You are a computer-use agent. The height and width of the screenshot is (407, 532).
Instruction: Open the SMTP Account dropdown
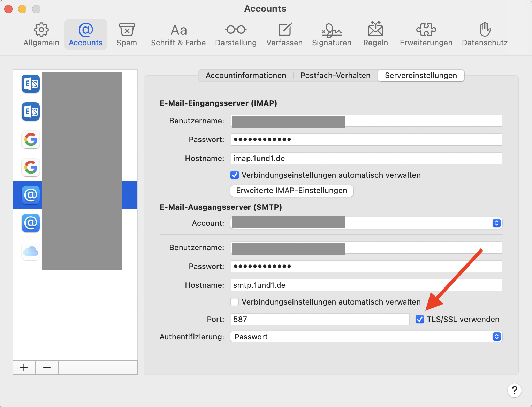(366, 223)
